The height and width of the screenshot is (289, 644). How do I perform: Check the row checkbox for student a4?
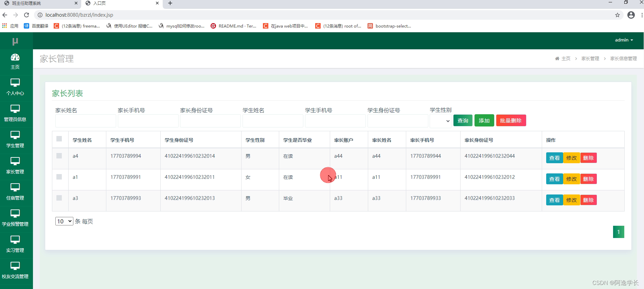coord(59,156)
